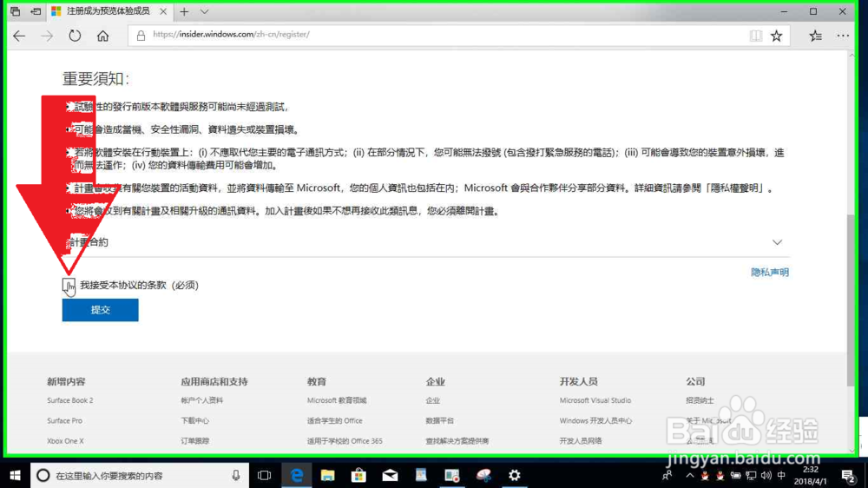Click the forward navigation arrow

pos(47,36)
